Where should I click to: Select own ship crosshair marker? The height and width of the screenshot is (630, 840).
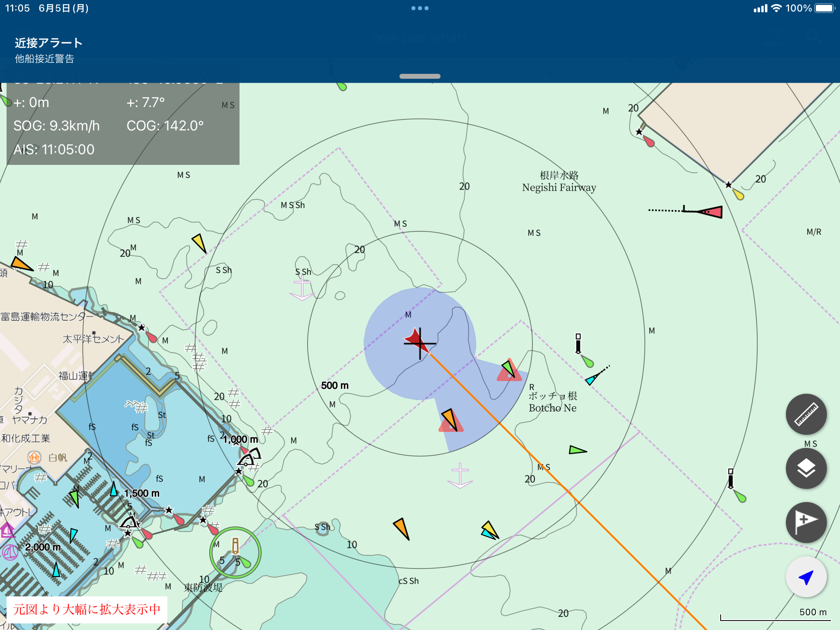419,343
